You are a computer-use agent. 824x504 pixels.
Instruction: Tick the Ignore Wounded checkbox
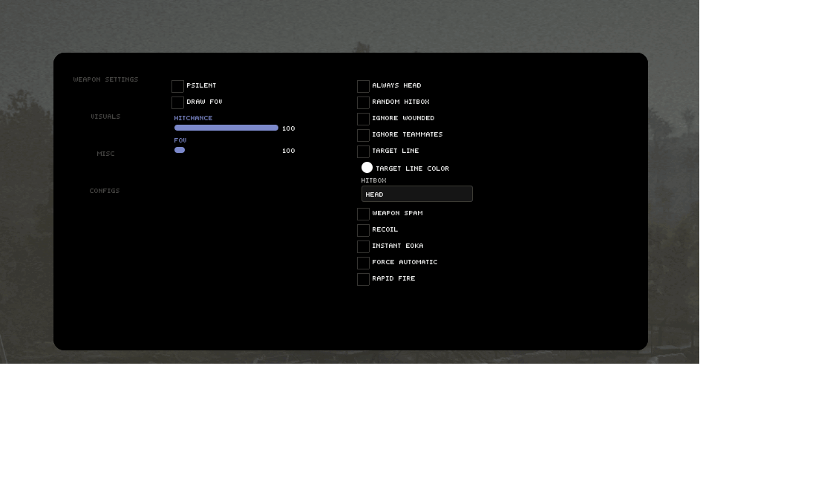[363, 119]
